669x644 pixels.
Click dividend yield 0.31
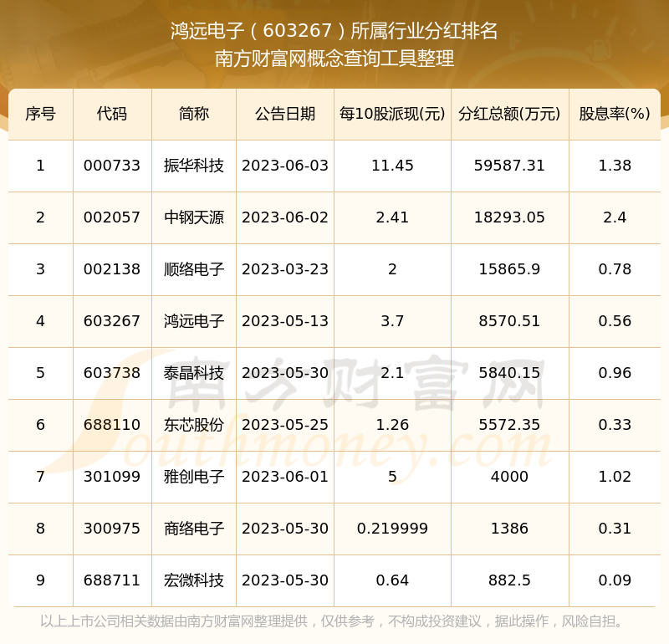[x=615, y=529]
